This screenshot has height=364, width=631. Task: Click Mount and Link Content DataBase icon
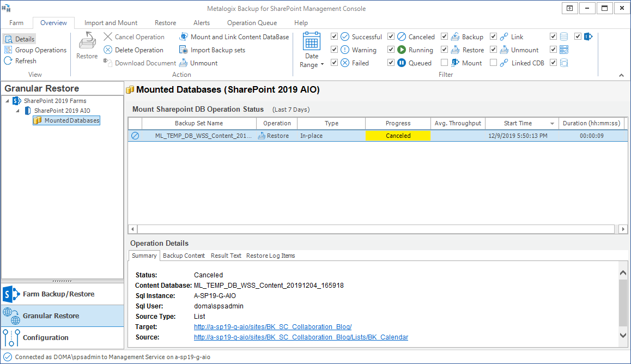click(184, 37)
